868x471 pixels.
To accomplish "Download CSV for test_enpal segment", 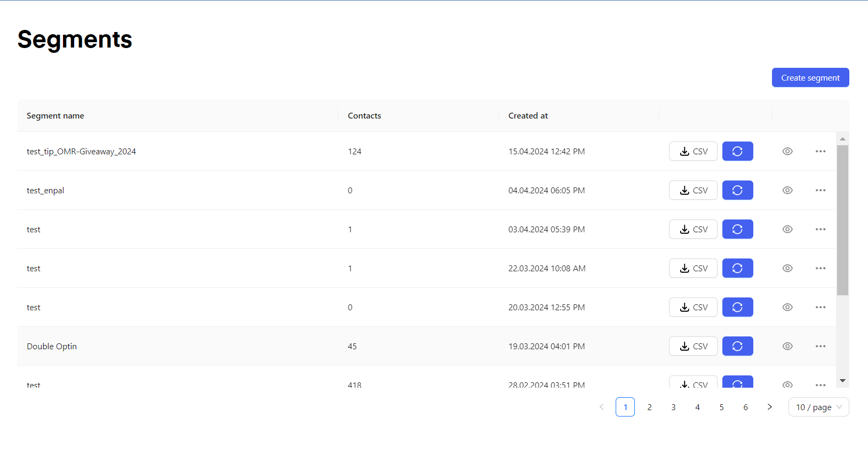I will pos(693,190).
